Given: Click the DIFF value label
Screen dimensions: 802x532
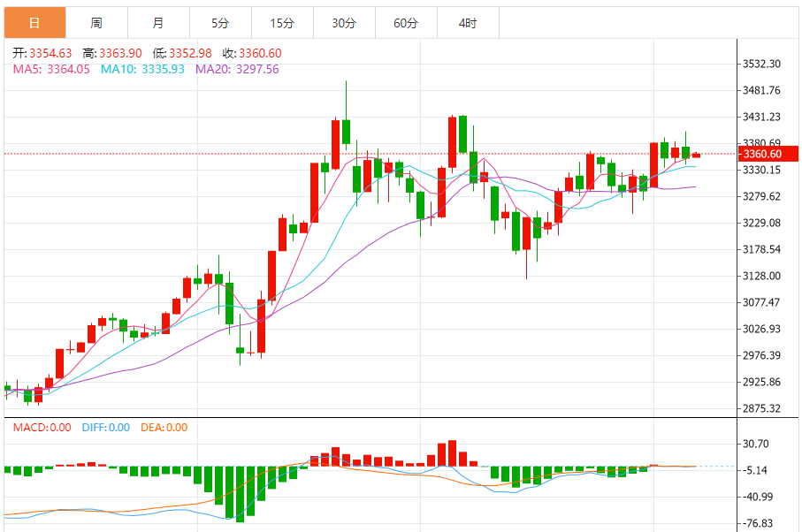Looking at the screenshot, I should (105, 428).
